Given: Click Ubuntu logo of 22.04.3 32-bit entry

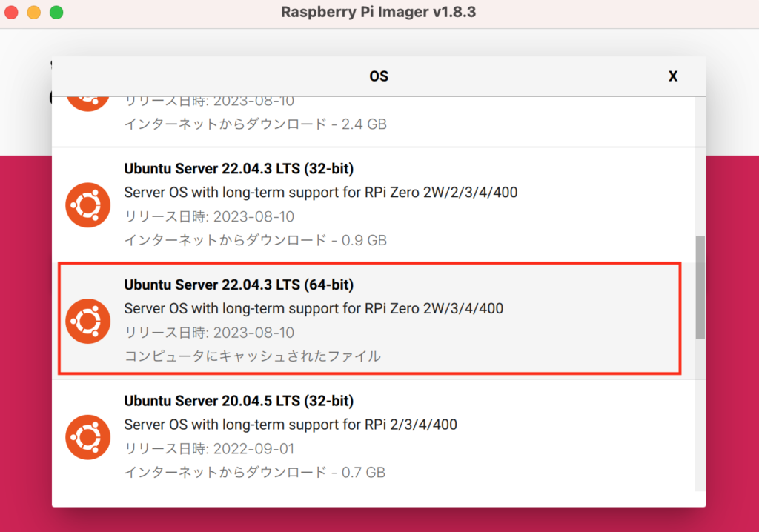Looking at the screenshot, I should (x=87, y=205).
